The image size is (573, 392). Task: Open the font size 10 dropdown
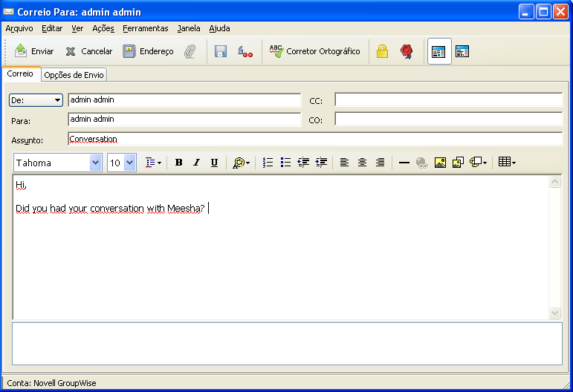tap(130, 163)
